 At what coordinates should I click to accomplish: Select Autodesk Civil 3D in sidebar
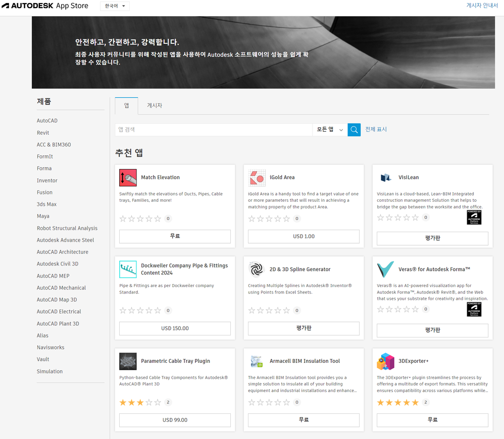[58, 264]
